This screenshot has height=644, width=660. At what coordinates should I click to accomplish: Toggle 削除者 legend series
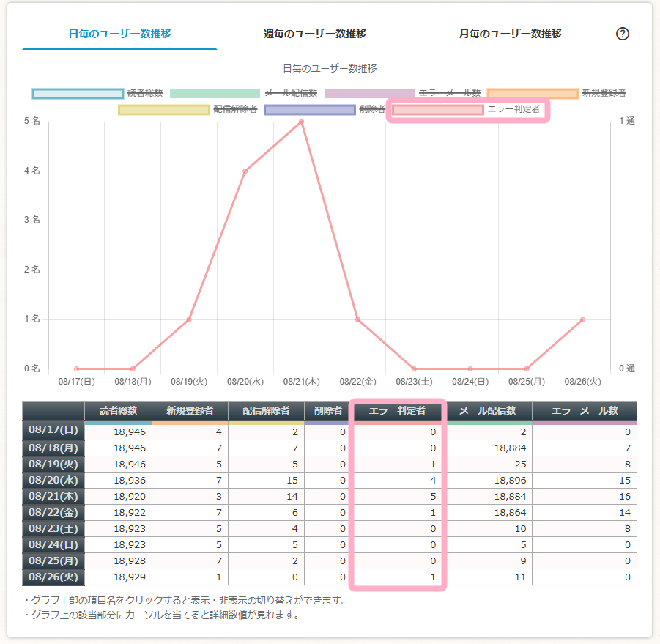click(325, 109)
